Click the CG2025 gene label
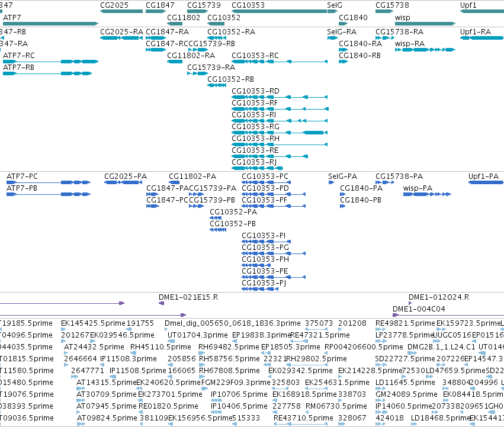The image size is (504, 427). click(x=114, y=5)
